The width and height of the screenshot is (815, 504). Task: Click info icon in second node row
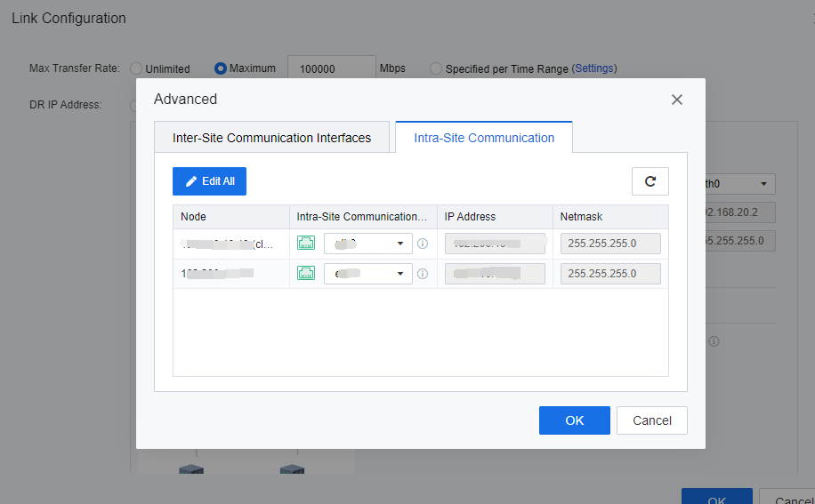tap(423, 274)
